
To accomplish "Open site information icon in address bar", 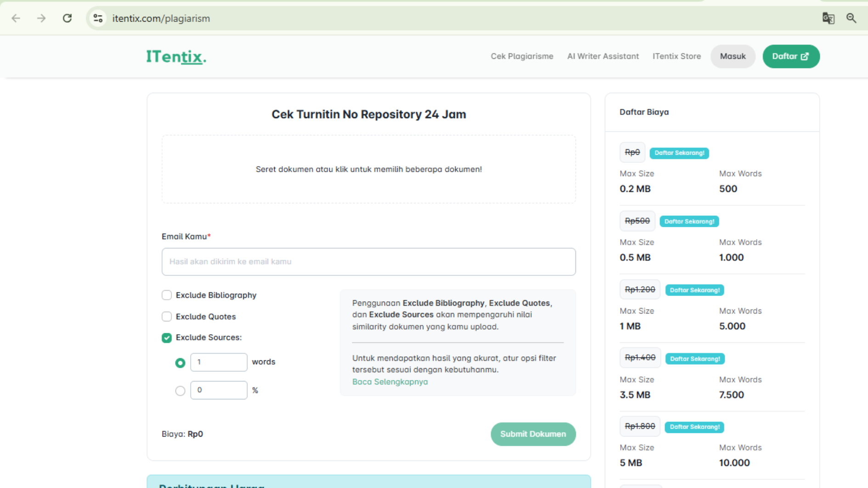I will pyautogui.click(x=98, y=18).
